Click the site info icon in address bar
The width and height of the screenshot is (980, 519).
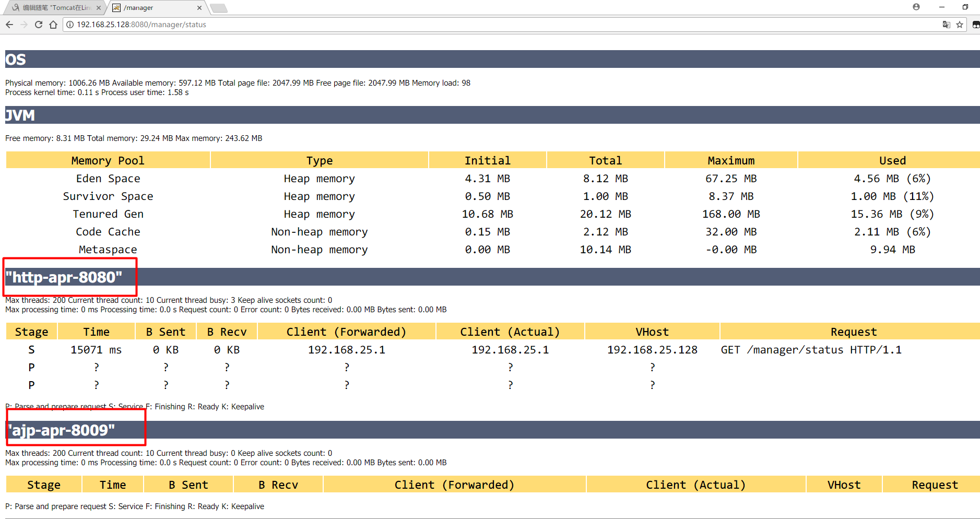tap(70, 25)
